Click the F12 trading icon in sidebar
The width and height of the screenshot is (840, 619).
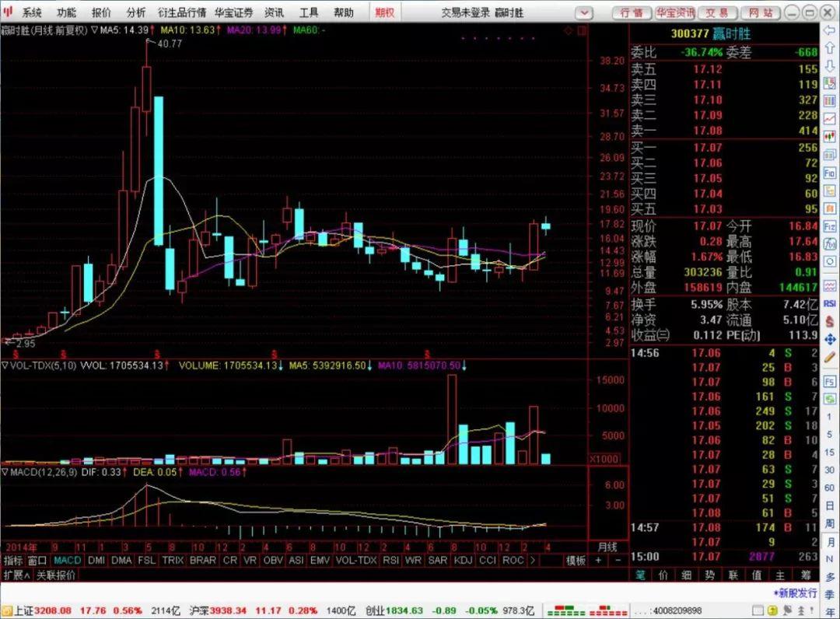point(829,226)
